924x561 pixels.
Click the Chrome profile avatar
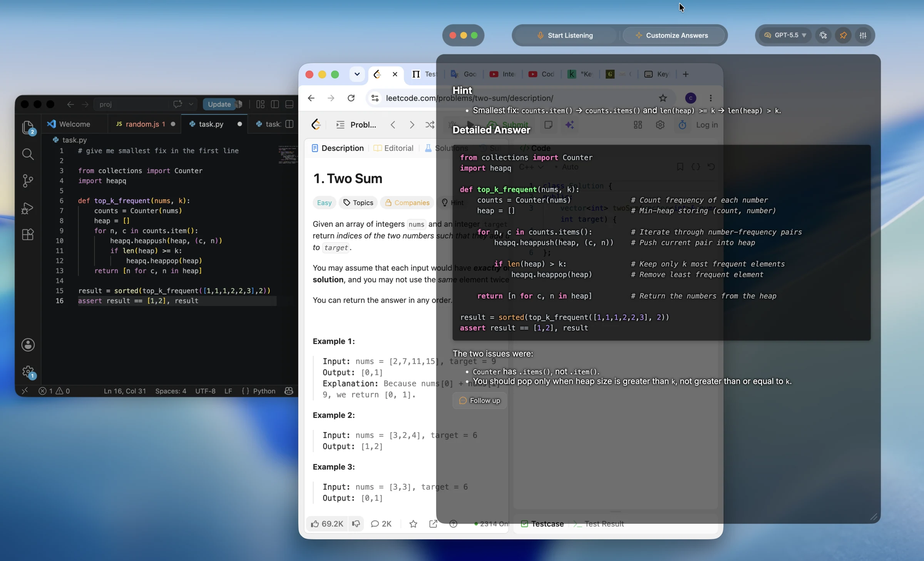click(690, 98)
